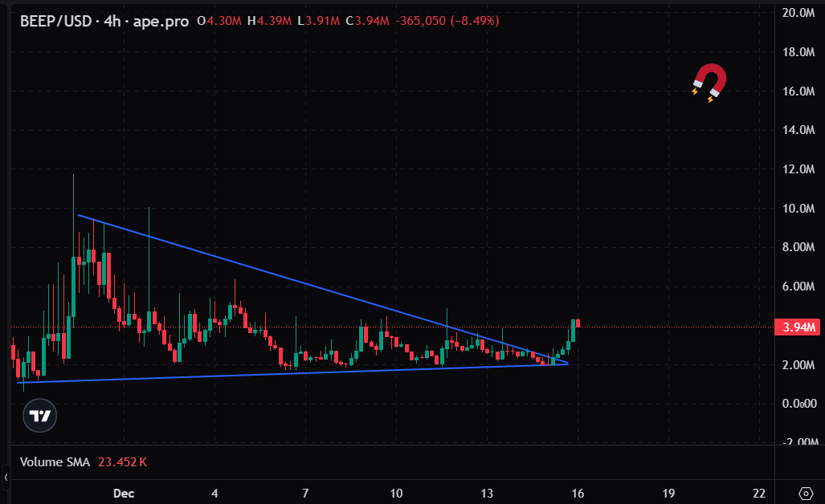The image size is (825, 504).
Task: Expand the left side panel arrow
Action: pyautogui.click(x=6, y=478)
